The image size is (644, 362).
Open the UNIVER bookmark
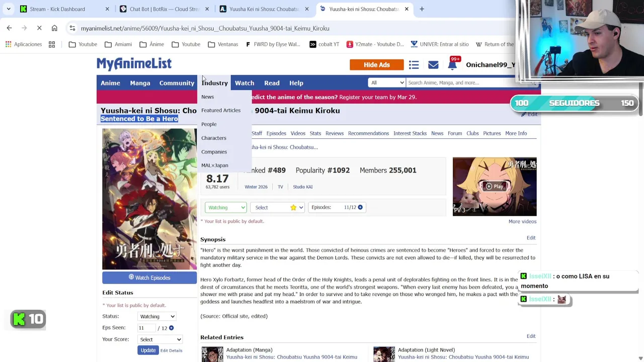[x=439, y=44]
